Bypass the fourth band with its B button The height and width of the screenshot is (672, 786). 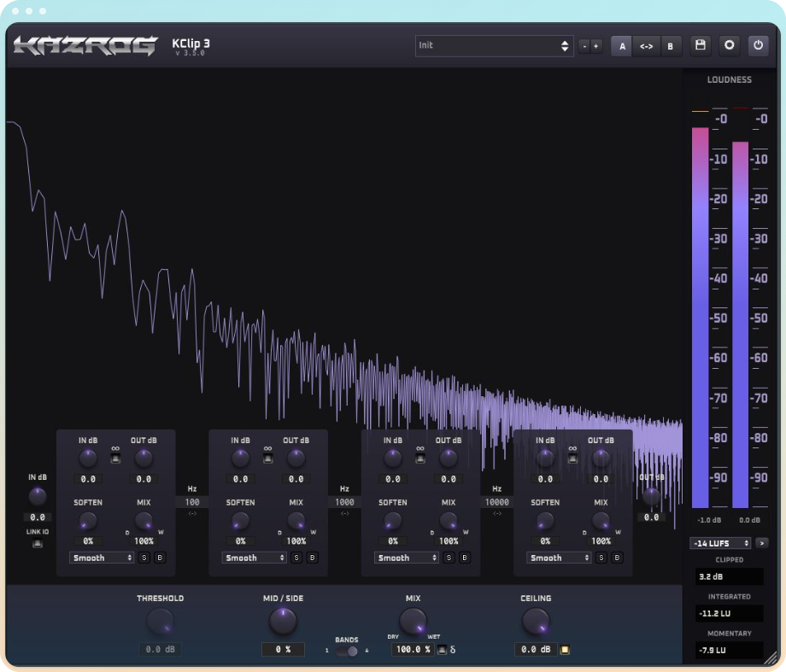616,558
